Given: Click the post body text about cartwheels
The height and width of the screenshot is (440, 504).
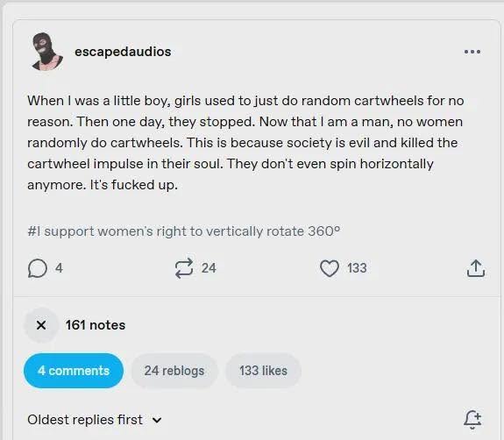Looking at the screenshot, I should [x=246, y=143].
